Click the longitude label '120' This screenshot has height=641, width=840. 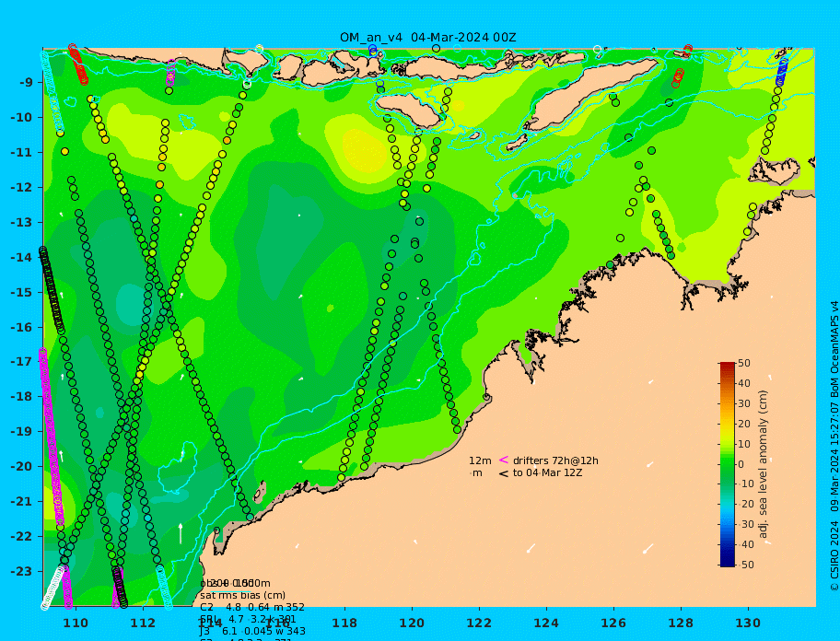412,623
